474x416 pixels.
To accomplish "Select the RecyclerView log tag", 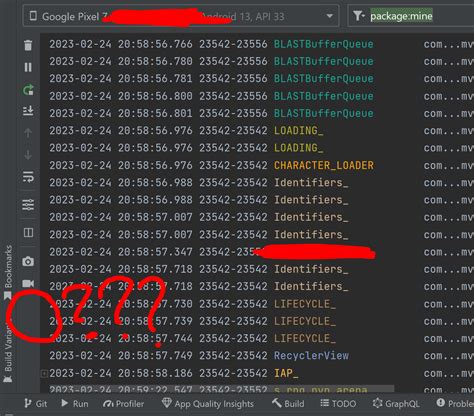I will 311,356.
